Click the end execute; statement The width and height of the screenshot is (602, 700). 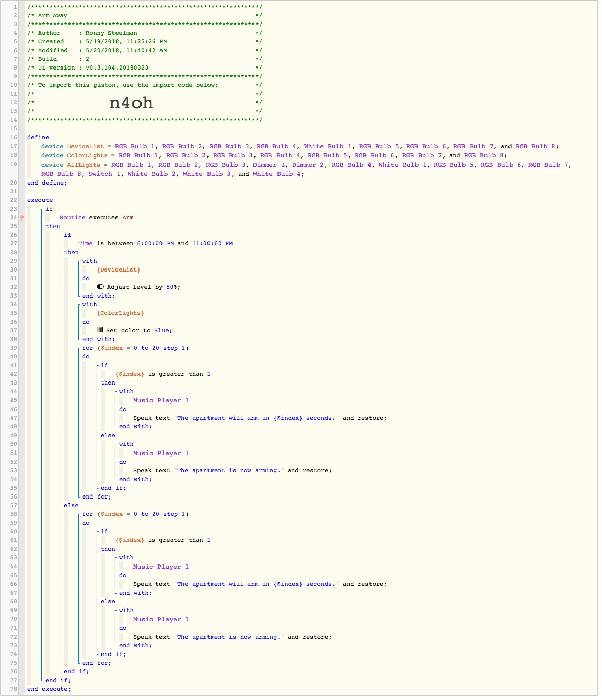pyautogui.click(x=49, y=689)
